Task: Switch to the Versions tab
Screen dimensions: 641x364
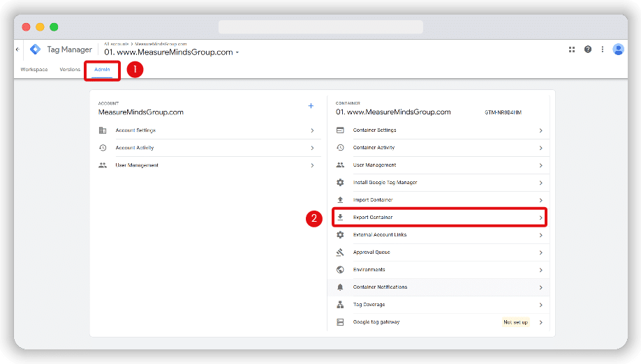Action: (x=70, y=70)
